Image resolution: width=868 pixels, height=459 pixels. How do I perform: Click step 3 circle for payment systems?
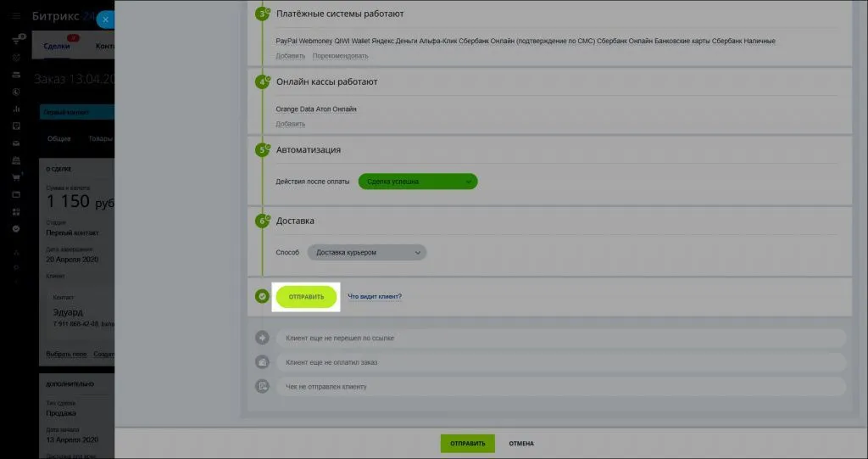[263, 14]
